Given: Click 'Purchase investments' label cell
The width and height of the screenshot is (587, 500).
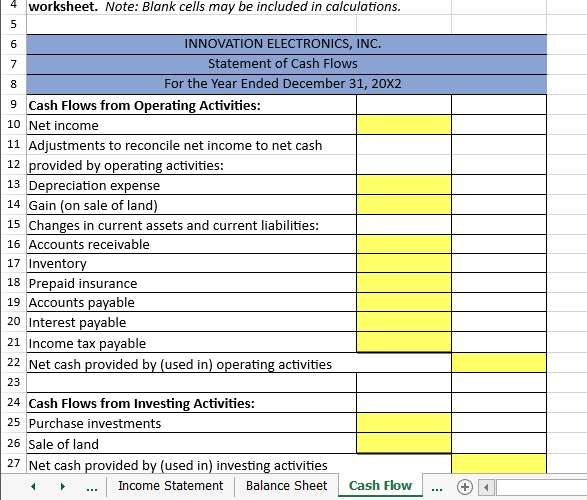Looking at the screenshot, I should (x=192, y=423).
